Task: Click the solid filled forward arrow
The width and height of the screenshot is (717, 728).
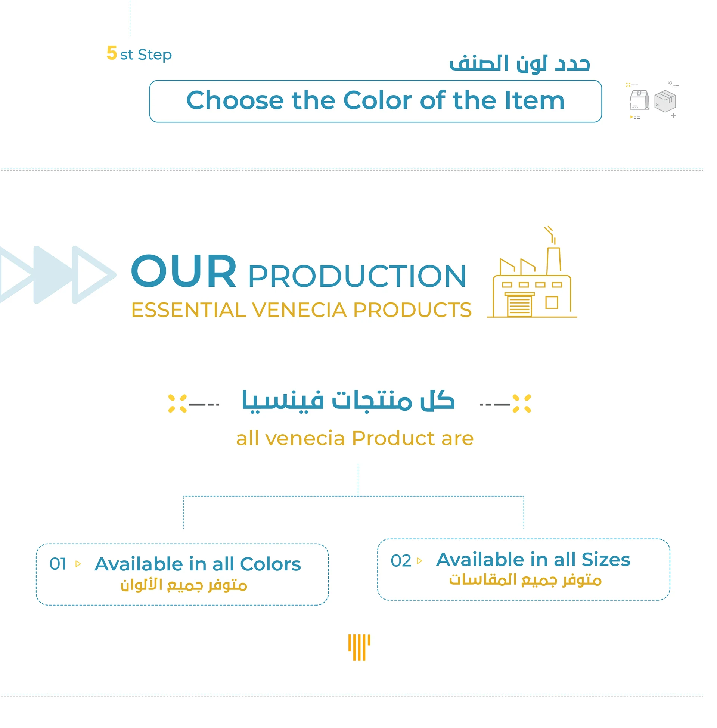Action: pos(53,275)
